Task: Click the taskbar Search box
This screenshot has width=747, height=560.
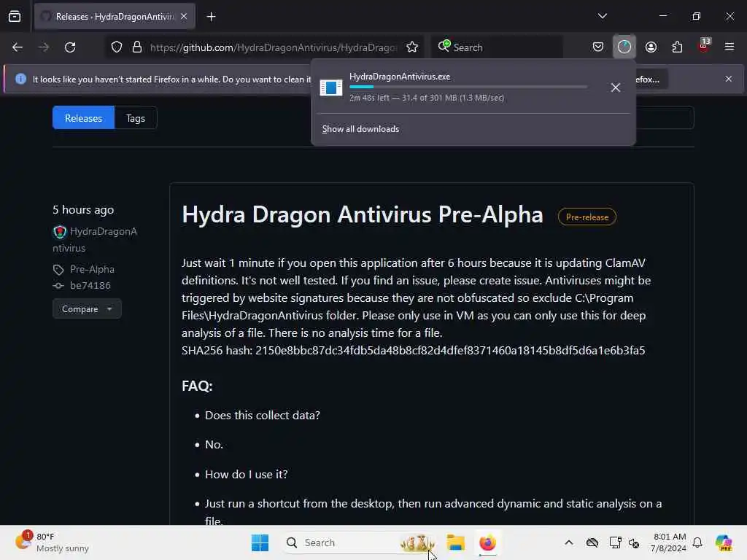Action: coord(358,542)
